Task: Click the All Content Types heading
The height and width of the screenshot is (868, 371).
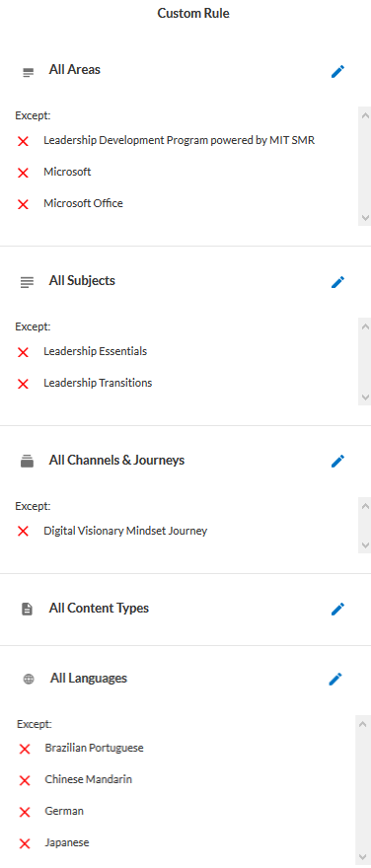Action: [x=99, y=608]
